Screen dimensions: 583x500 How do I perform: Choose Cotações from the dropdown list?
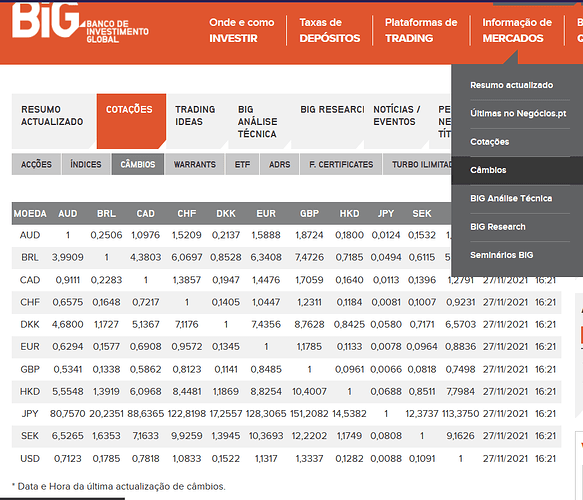(x=490, y=142)
